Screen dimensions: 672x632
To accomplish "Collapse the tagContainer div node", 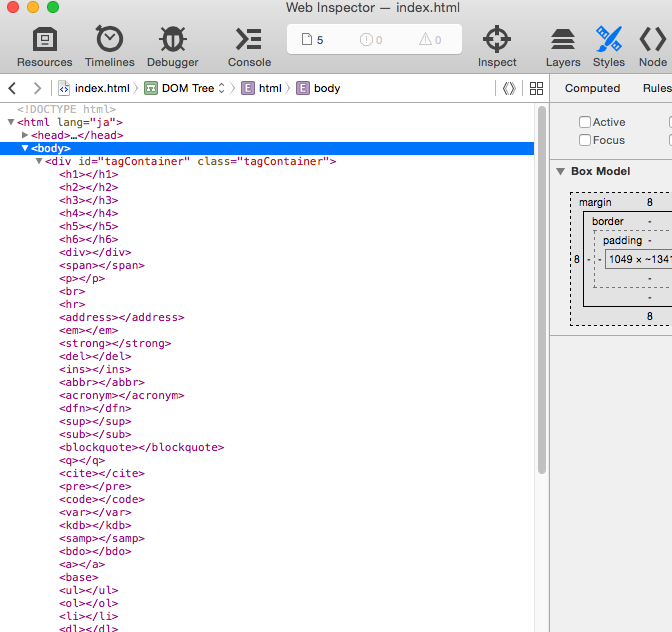I will [x=39, y=161].
